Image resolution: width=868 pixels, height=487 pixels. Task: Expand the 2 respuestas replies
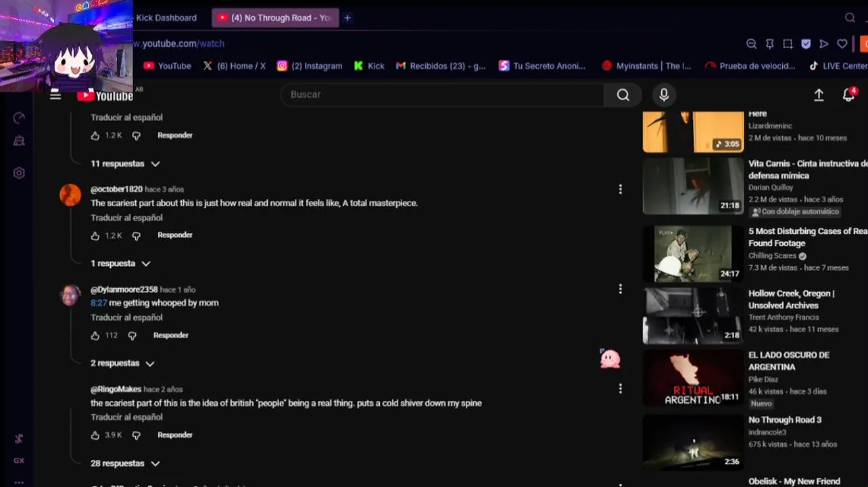click(x=122, y=363)
